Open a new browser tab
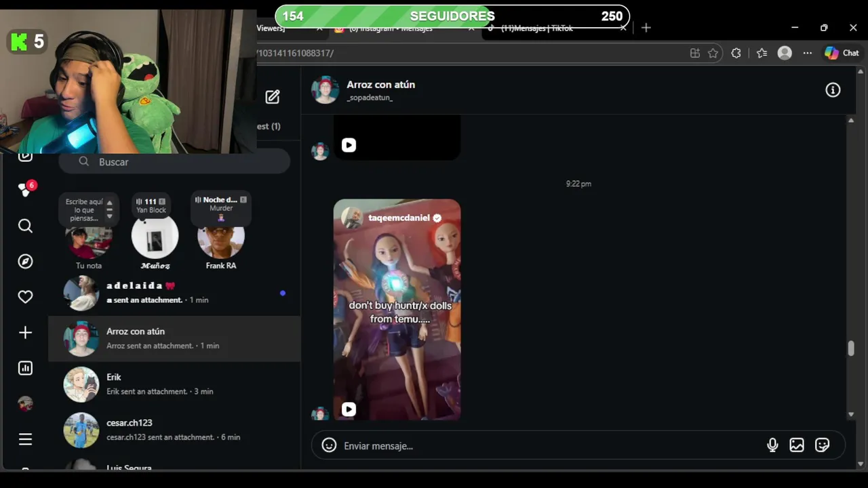Image resolution: width=868 pixels, height=488 pixels. click(x=646, y=28)
